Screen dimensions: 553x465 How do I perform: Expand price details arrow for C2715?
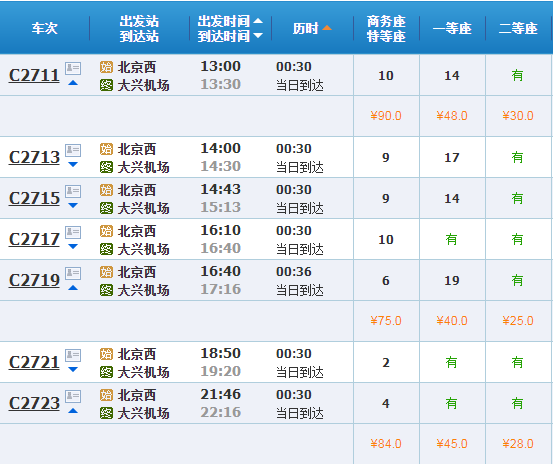pos(73,205)
